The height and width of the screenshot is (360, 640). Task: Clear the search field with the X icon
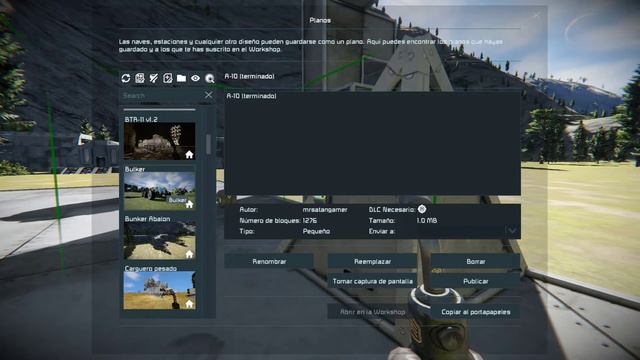pos(209,95)
